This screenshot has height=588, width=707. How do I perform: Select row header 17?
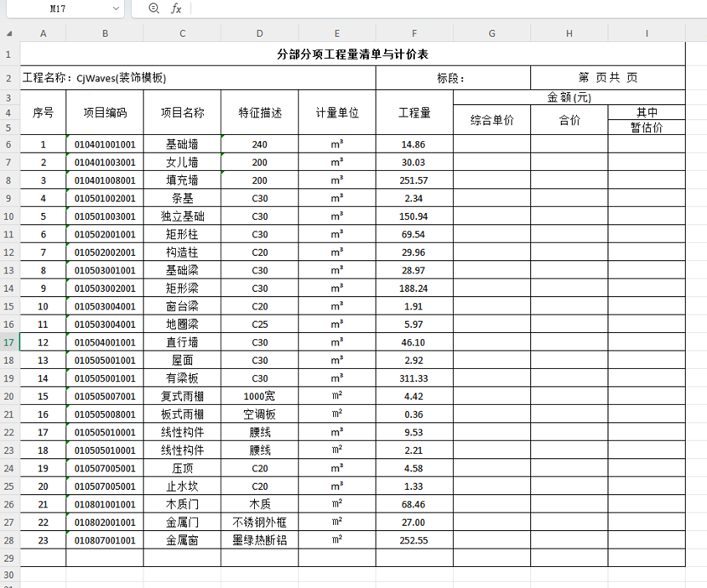(x=9, y=341)
